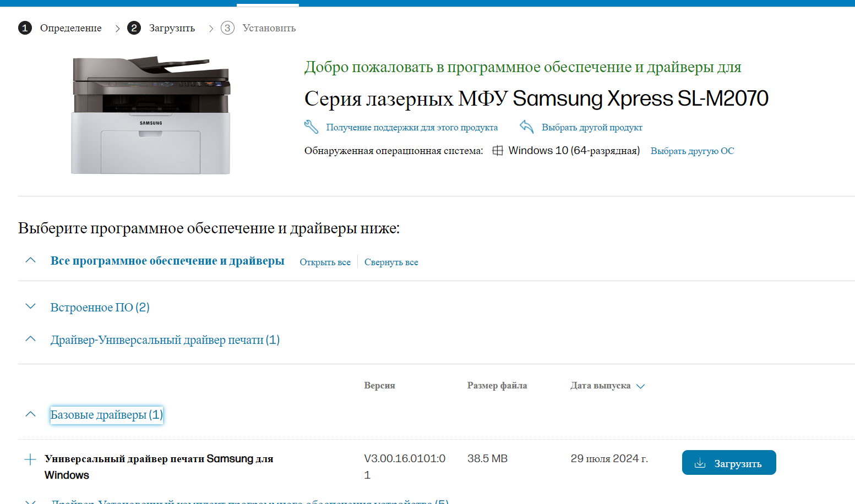
Task: Click Выбрать другую ОС link
Action: [692, 151]
